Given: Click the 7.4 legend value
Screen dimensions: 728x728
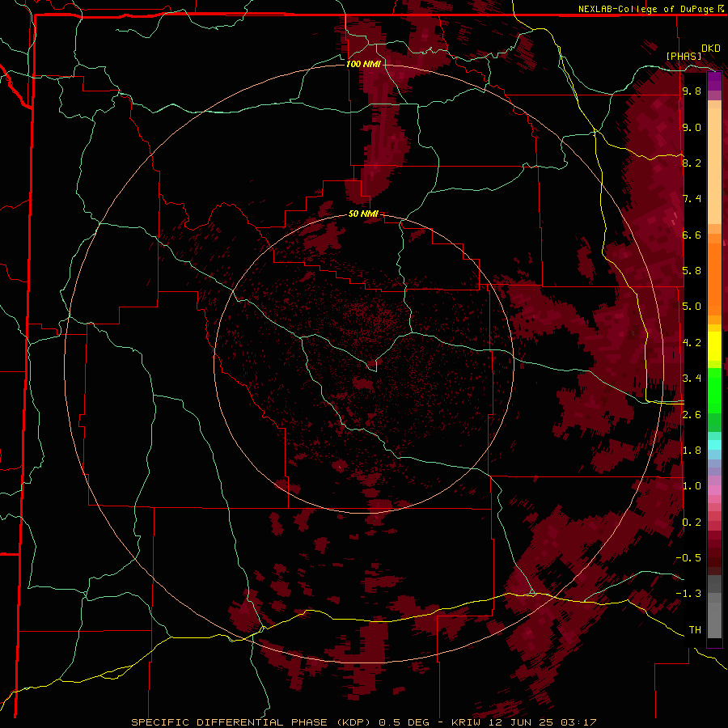Looking at the screenshot, I should pyautogui.click(x=692, y=199).
